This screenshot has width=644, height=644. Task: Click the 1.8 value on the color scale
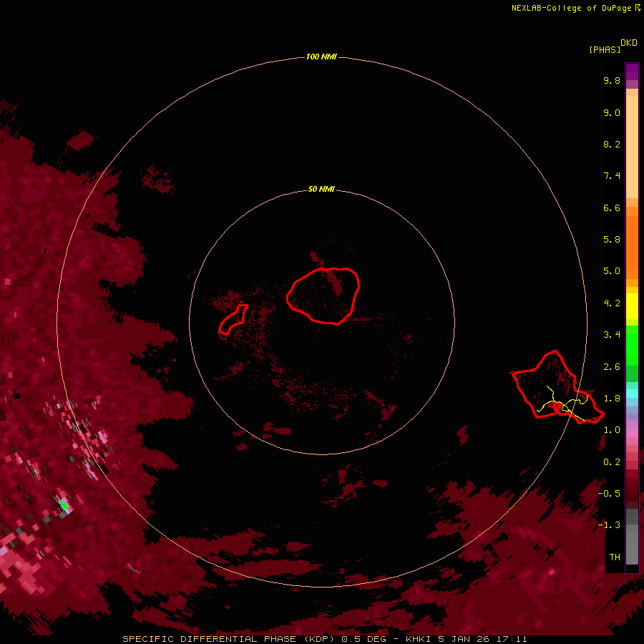(612, 399)
